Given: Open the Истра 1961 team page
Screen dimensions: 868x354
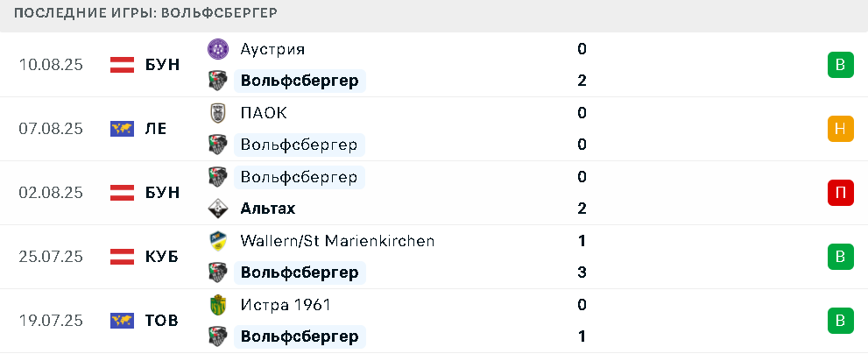Looking at the screenshot, I should point(286,305).
